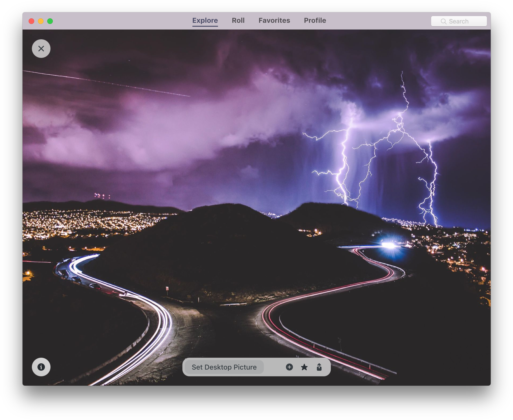Image resolution: width=513 pixels, height=420 pixels.
Task: Go to the Profile tab
Action: (x=315, y=20)
